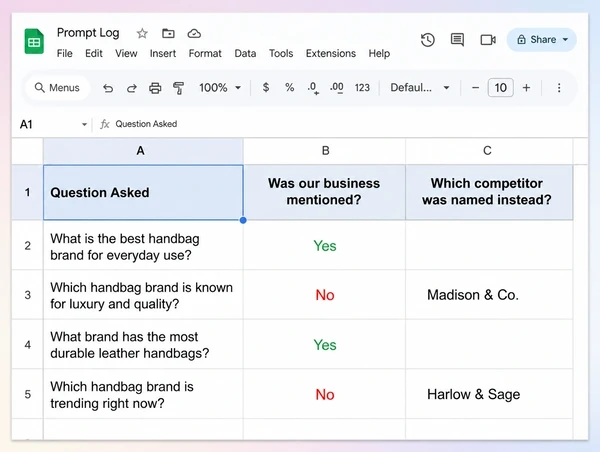
Task: Select row 3 header
Action: tap(28, 295)
